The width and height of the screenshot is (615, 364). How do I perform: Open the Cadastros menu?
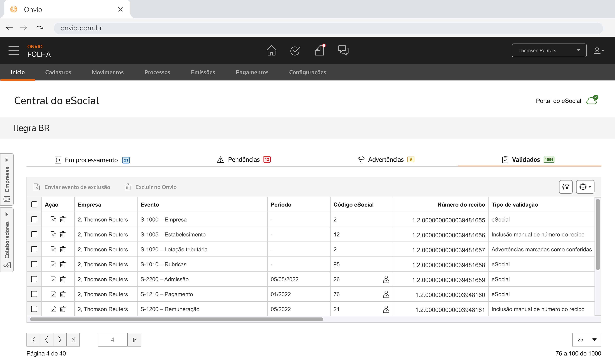click(x=58, y=72)
